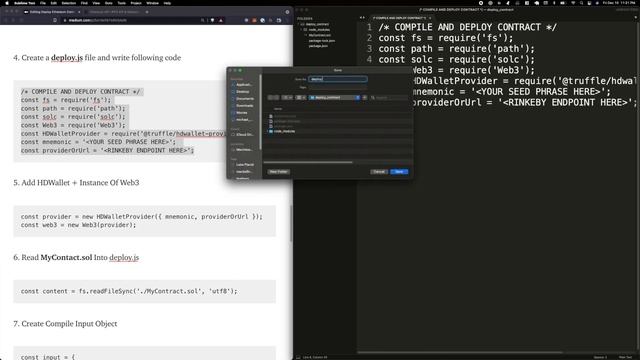Open the Project menu

[x=136, y=3]
